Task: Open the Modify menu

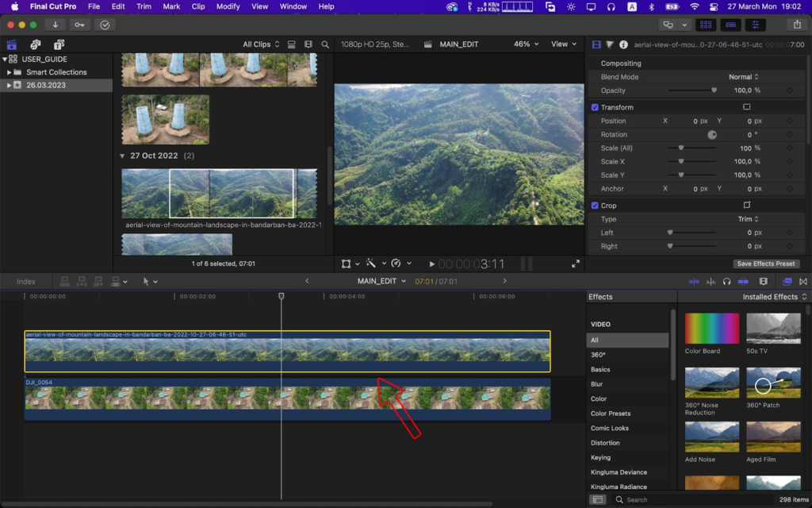Action: click(x=228, y=6)
